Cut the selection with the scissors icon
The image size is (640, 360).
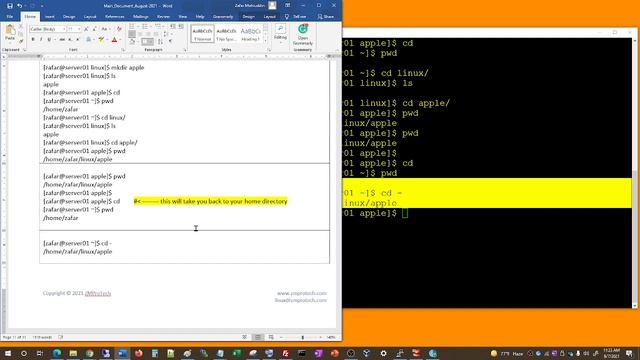(x=21, y=27)
